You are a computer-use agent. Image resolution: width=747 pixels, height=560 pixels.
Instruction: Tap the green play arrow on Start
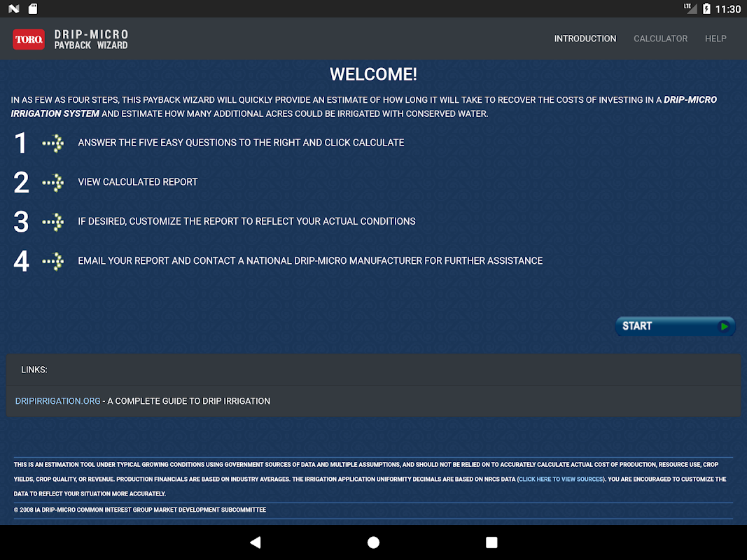(x=724, y=326)
